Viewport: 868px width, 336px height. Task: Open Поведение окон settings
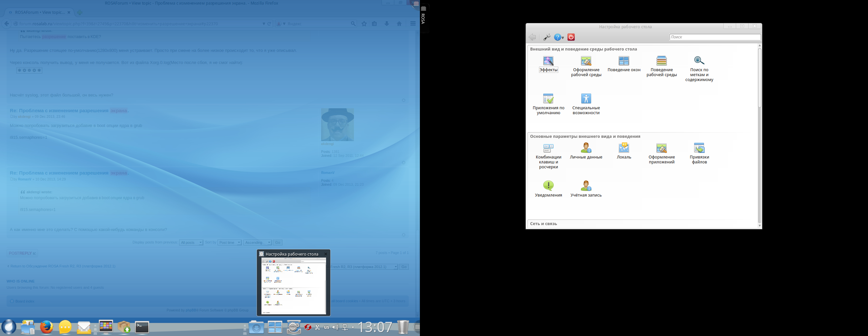[x=624, y=61]
